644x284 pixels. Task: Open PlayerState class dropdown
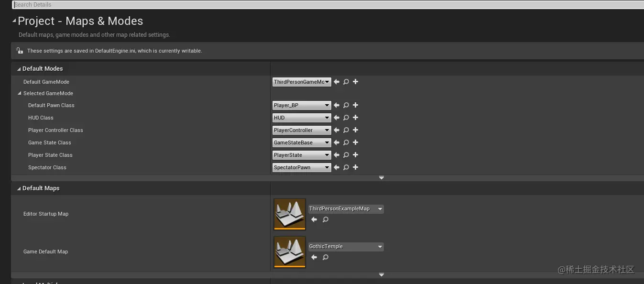click(x=302, y=155)
